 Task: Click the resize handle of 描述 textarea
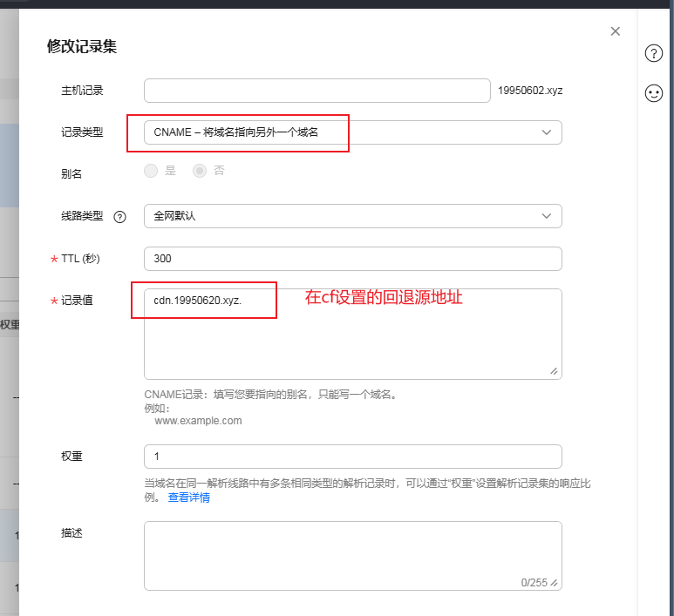point(554,583)
